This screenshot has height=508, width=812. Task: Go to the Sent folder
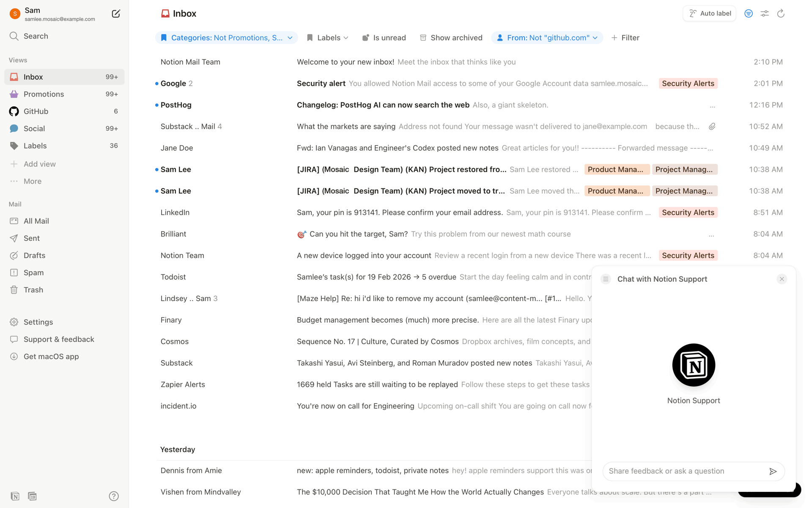pos(64,238)
